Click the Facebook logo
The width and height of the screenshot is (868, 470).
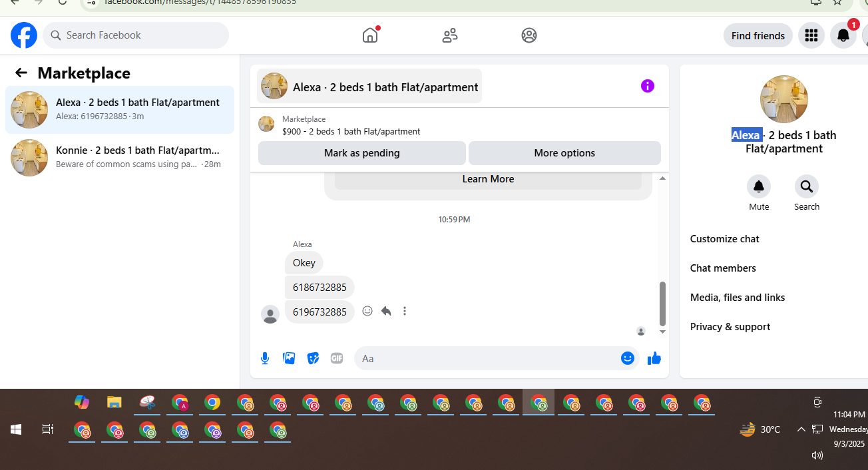click(x=24, y=35)
